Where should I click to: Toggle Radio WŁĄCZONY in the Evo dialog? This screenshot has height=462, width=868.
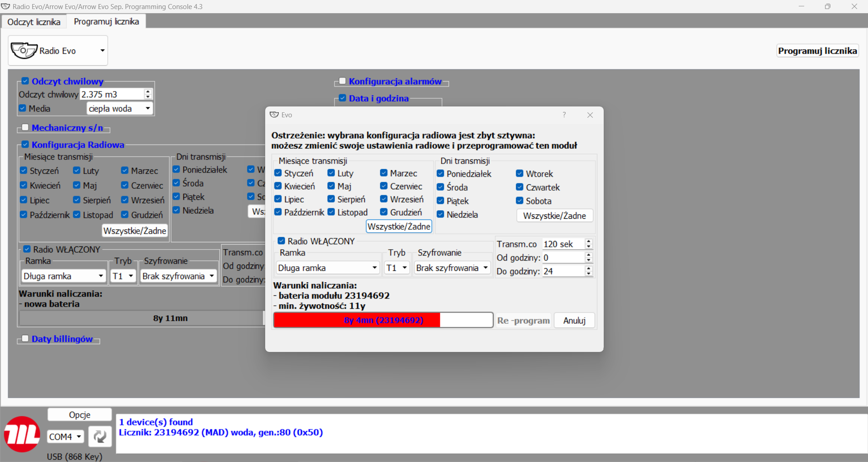tap(281, 241)
